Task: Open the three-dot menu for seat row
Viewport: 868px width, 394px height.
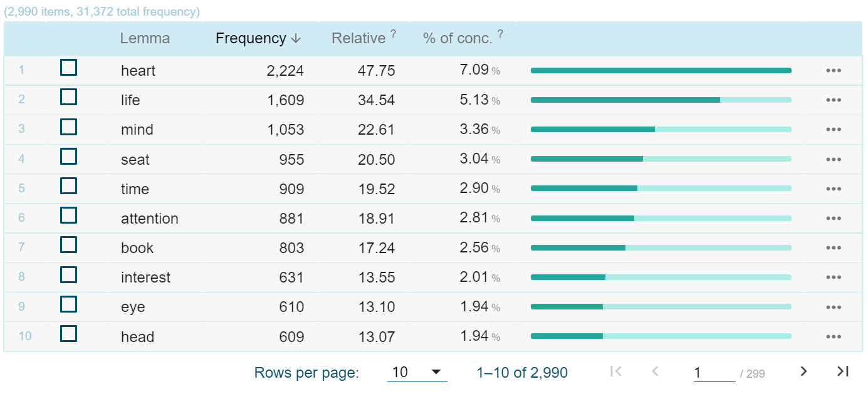Action: [833, 160]
